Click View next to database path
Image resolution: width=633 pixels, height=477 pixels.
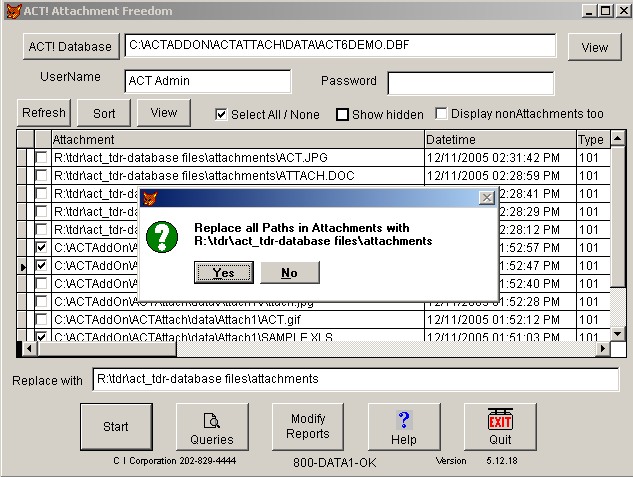click(x=594, y=47)
